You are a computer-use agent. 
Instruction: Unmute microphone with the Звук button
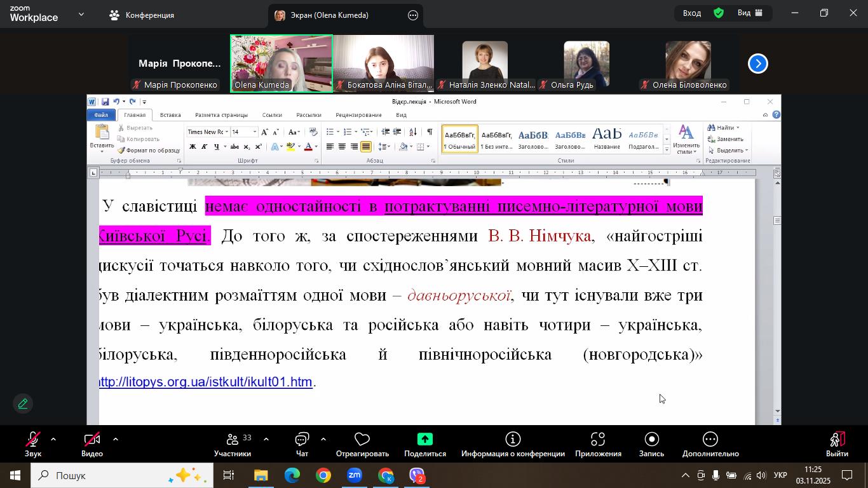pyautogui.click(x=33, y=440)
